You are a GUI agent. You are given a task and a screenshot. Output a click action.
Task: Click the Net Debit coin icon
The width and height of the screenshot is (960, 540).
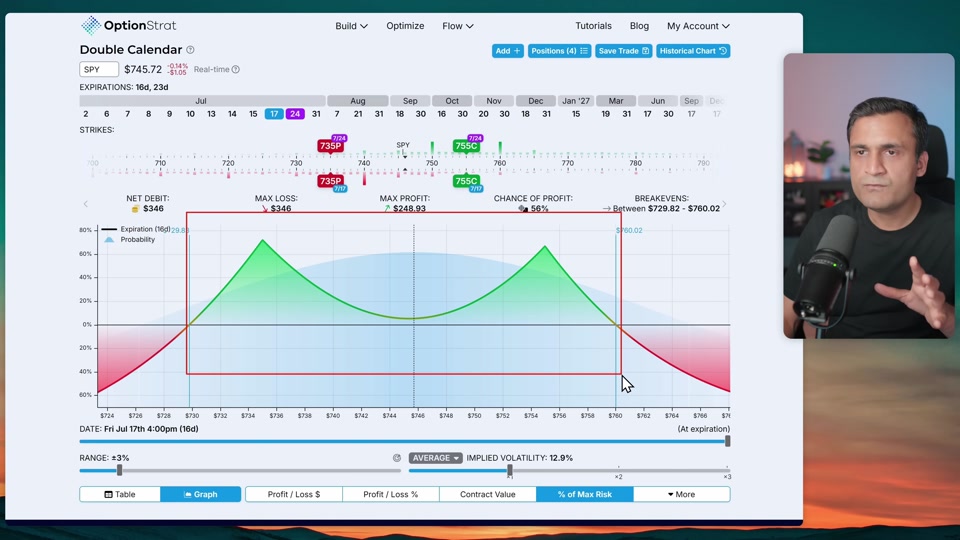[x=135, y=209]
